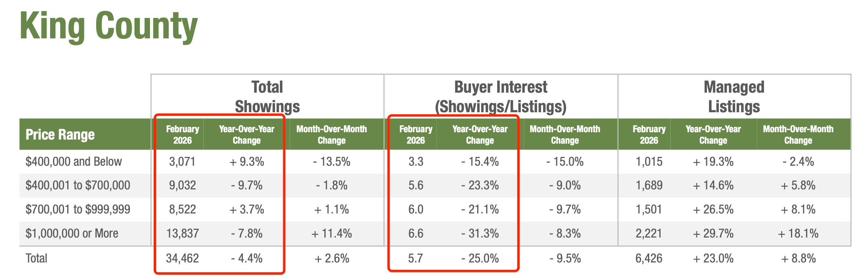Click the King County heading

pos(108,26)
